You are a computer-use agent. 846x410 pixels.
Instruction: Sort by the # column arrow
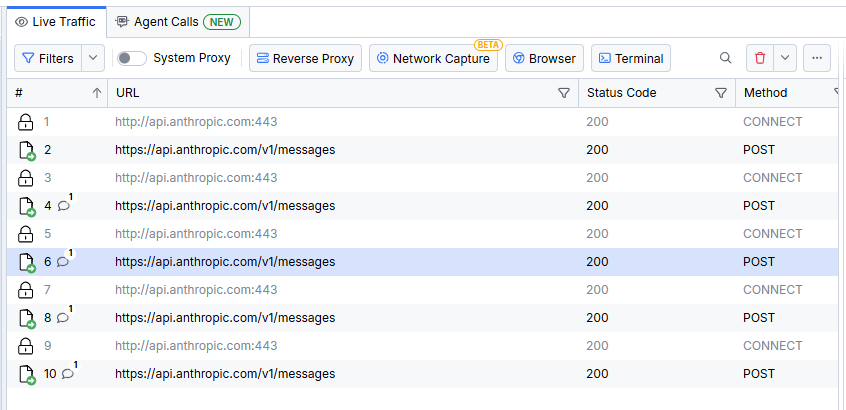(x=97, y=93)
